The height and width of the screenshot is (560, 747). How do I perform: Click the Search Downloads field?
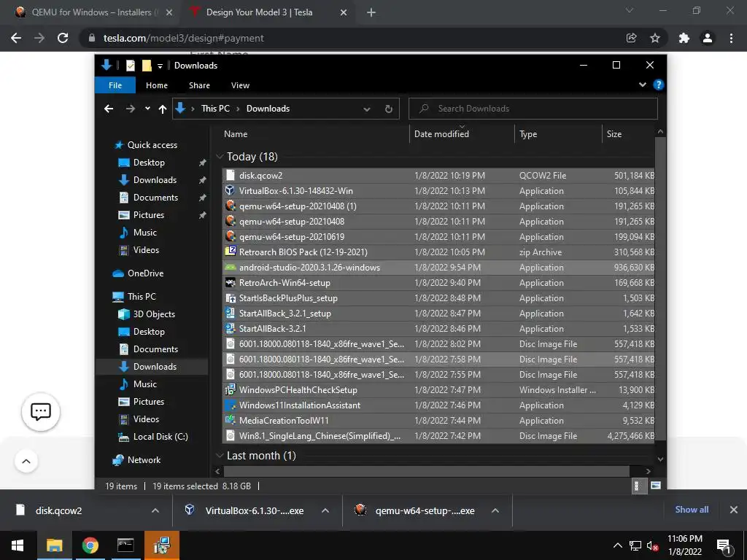533,109
